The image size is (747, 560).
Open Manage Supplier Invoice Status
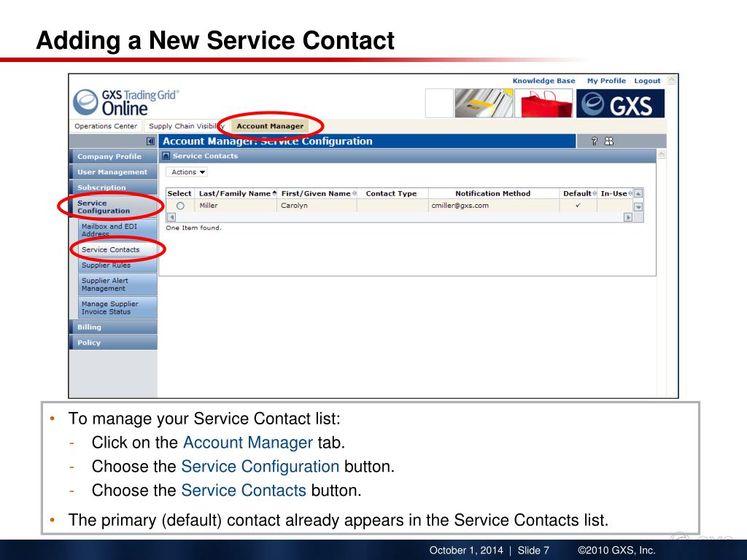pyautogui.click(x=117, y=308)
